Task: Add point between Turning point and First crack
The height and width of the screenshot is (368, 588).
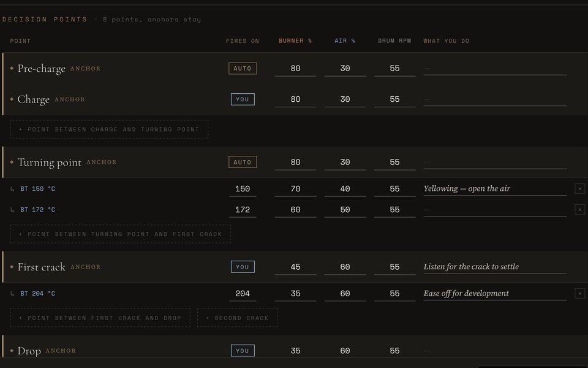Action: coord(121,234)
